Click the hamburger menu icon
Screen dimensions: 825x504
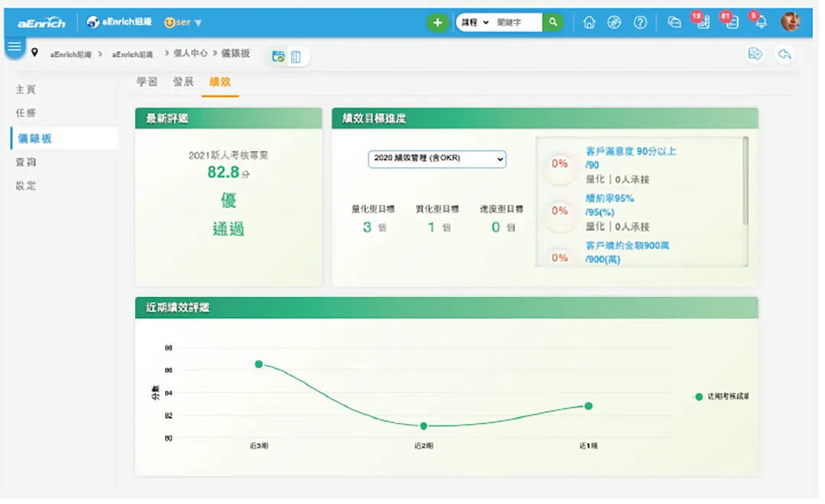(x=15, y=47)
